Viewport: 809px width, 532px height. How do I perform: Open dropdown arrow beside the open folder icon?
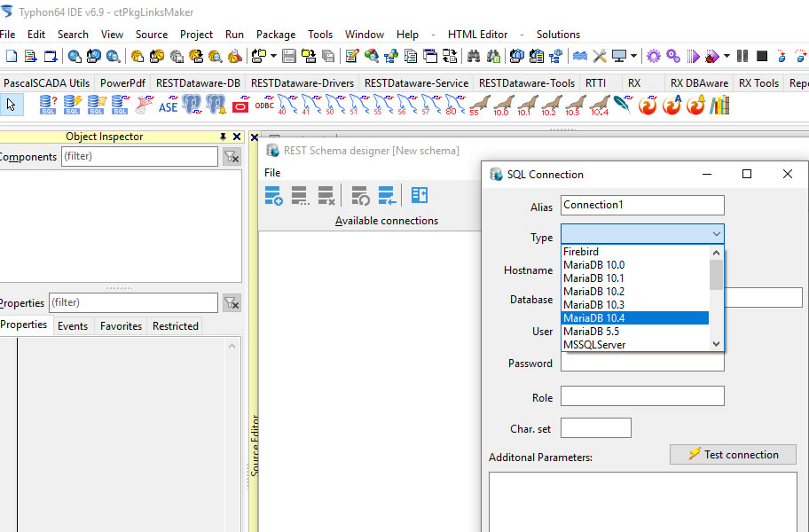click(273, 56)
